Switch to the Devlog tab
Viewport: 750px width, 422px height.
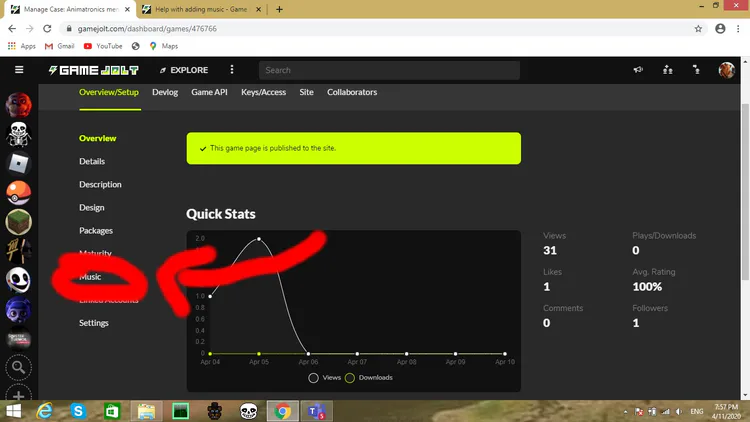pyautogui.click(x=165, y=92)
